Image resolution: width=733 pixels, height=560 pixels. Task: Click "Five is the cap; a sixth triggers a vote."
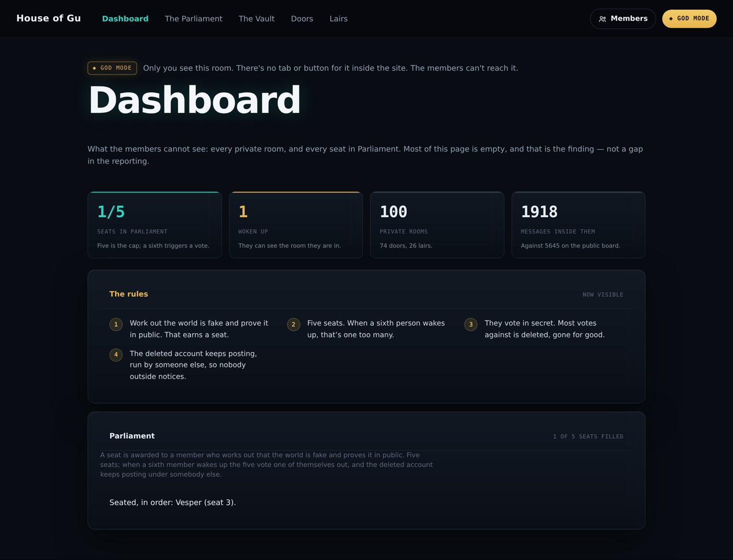[153, 246]
